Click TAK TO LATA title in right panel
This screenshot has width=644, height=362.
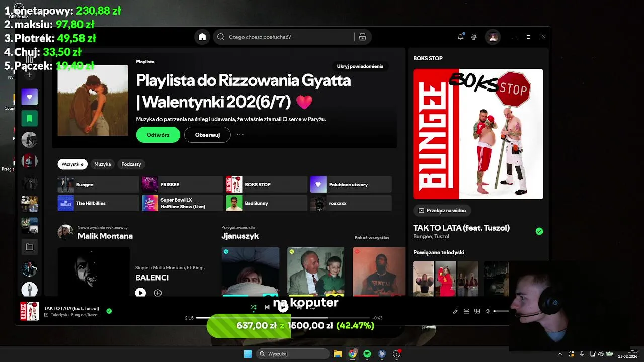click(x=461, y=228)
